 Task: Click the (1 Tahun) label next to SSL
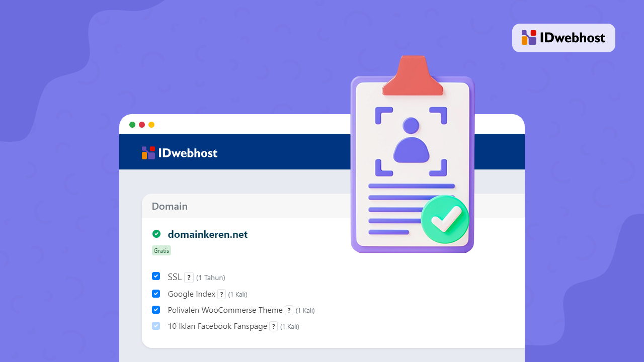pyautogui.click(x=210, y=277)
